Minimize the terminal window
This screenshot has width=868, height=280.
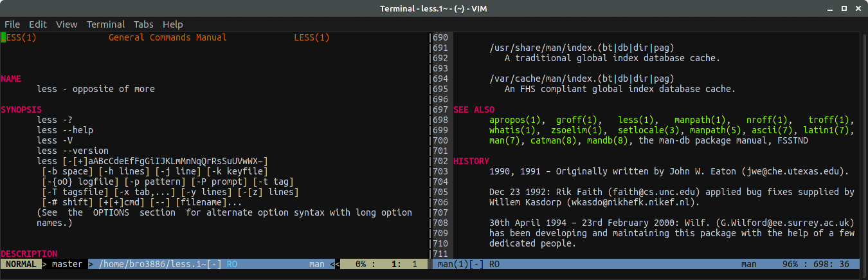[x=829, y=8]
